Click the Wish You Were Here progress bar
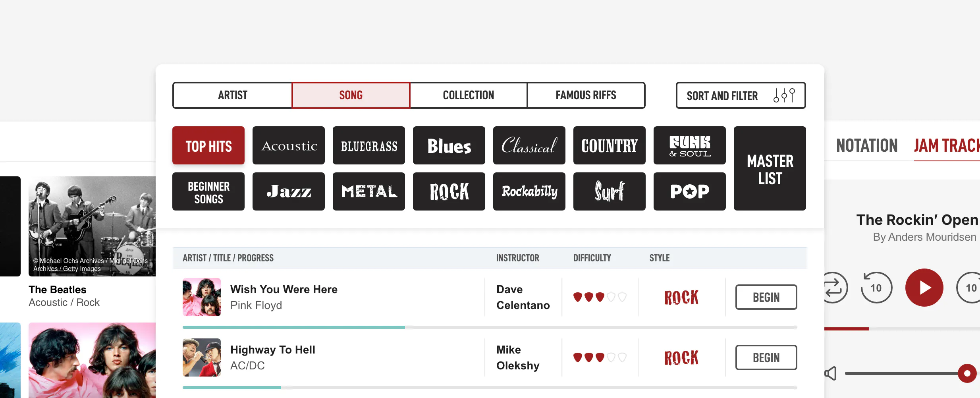 490,327
